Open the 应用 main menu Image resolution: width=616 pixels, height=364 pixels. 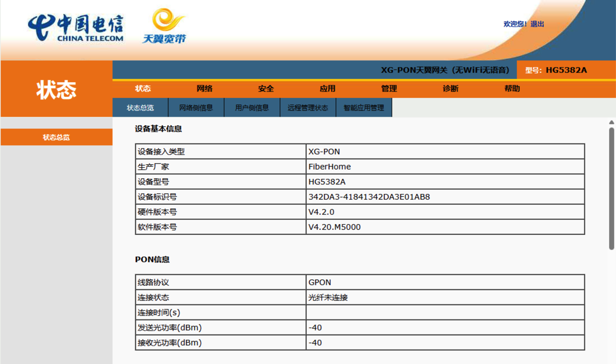[x=327, y=88]
